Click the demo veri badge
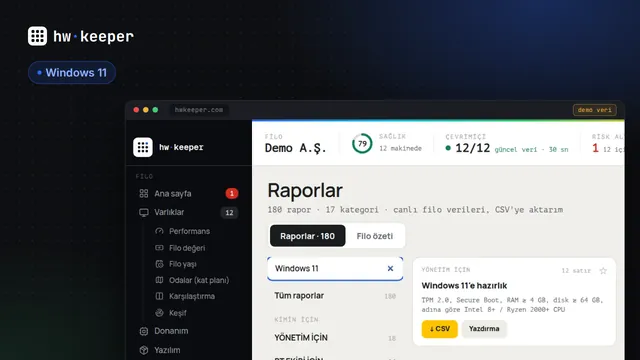This screenshot has height=360, width=640. (595, 110)
